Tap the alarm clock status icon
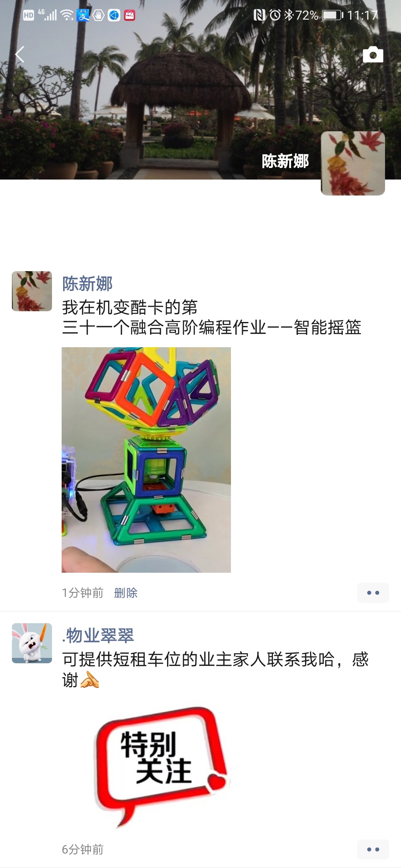The height and width of the screenshot is (868, 401). [275, 15]
